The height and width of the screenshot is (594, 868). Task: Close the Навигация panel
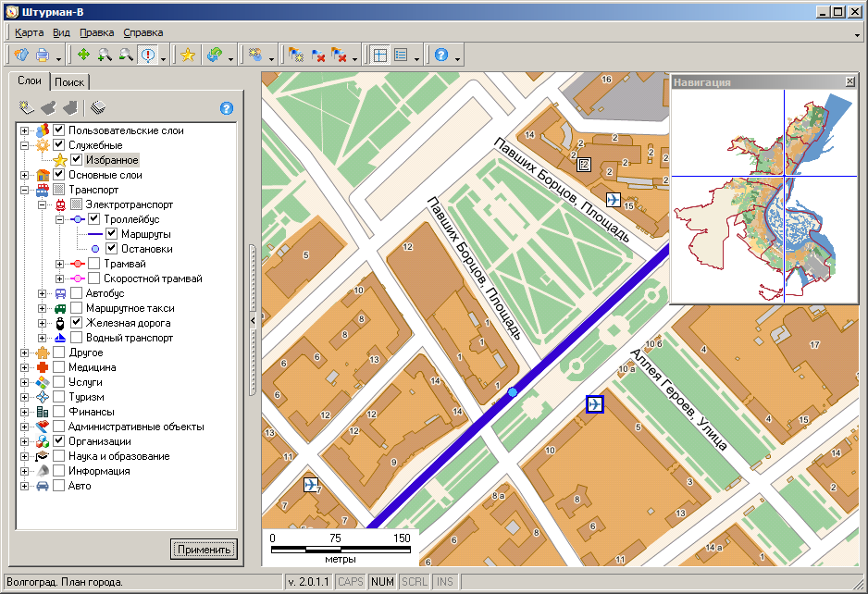tap(849, 82)
